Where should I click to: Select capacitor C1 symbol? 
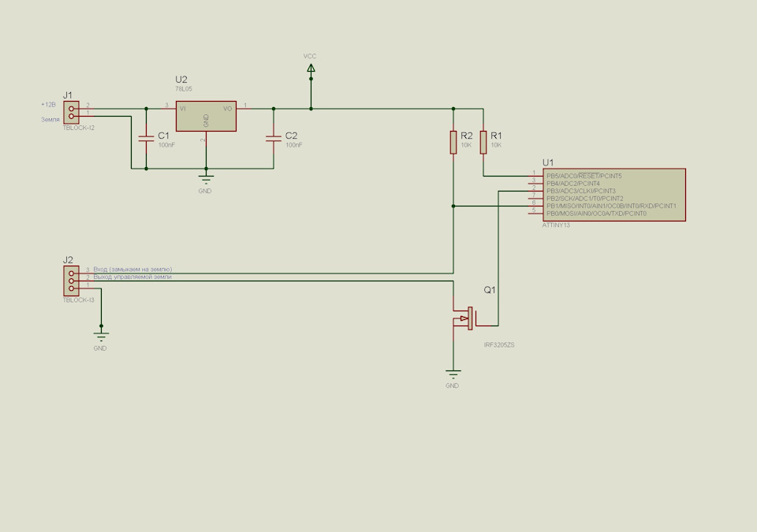coord(147,139)
